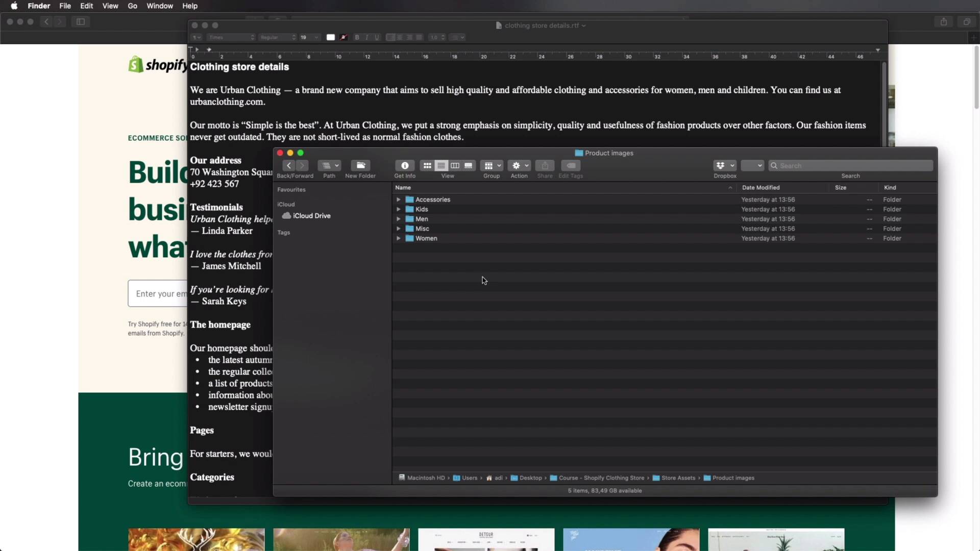Image resolution: width=980 pixels, height=551 pixels.
Task: Switch Finder to icon view
Action: (427, 166)
